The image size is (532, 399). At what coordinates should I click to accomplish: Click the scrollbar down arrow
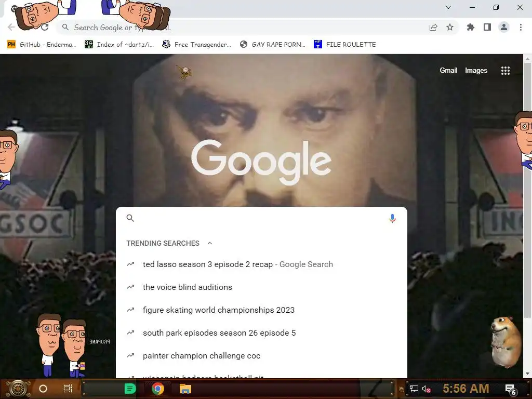527,374
